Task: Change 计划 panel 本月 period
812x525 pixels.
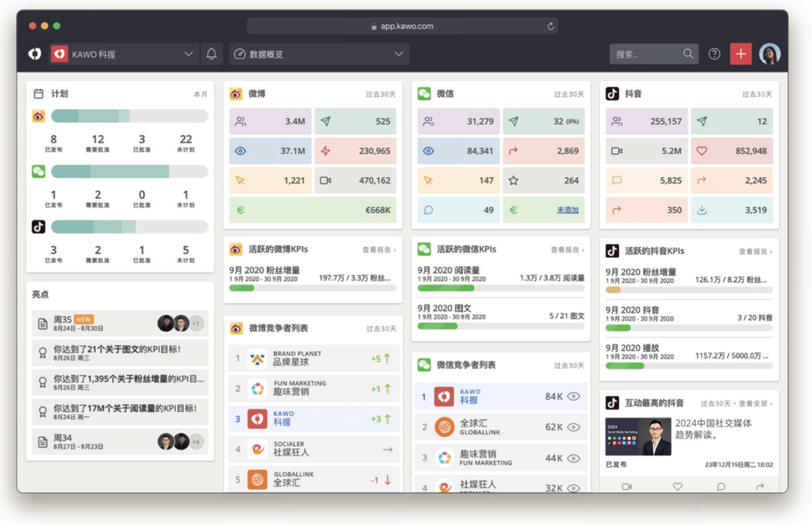Action: 201,94
